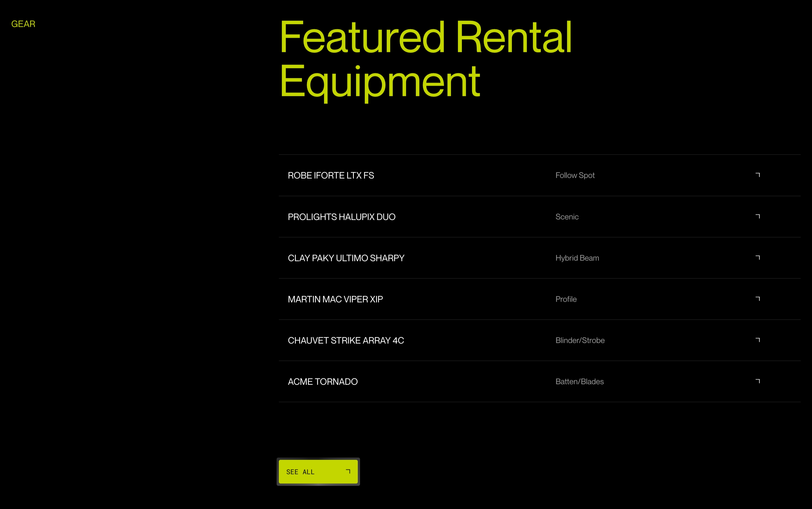The height and width of the screenshot is (509, 812).
Task: Click the arrow icon in the Scenic row
Action: click(x=758, y=216)
